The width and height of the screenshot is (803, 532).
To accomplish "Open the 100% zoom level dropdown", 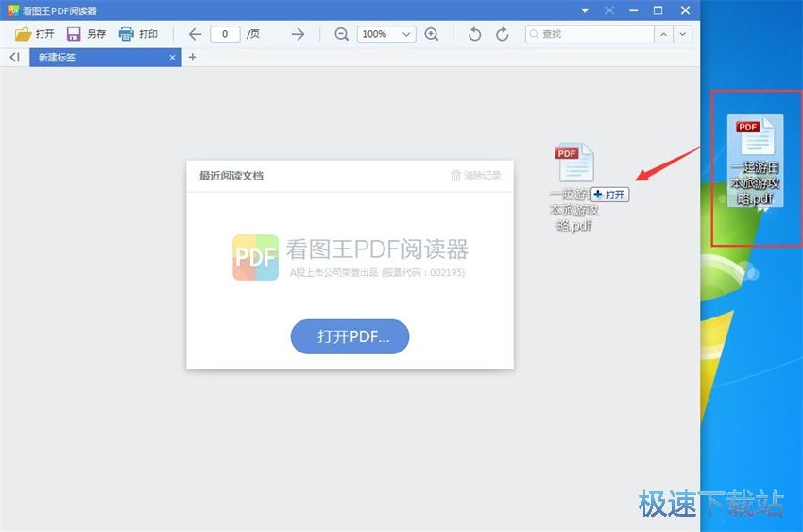I will (x=386, y=34).
